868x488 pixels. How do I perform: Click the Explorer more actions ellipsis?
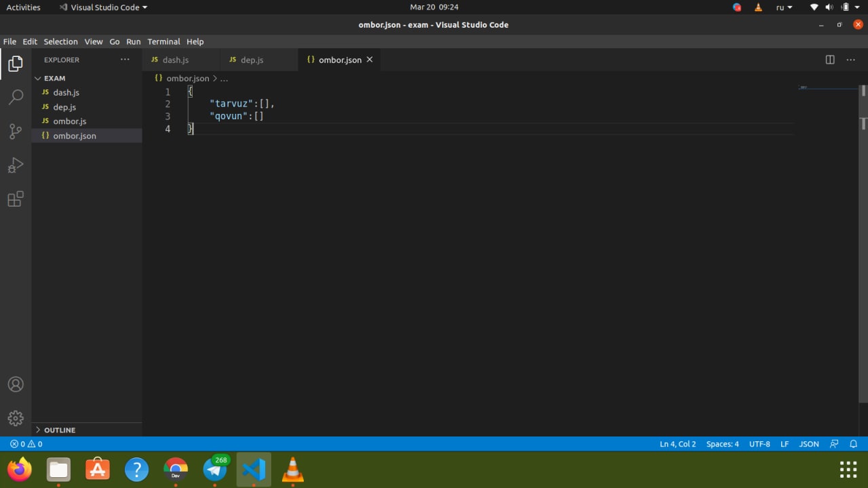point(125,60)
